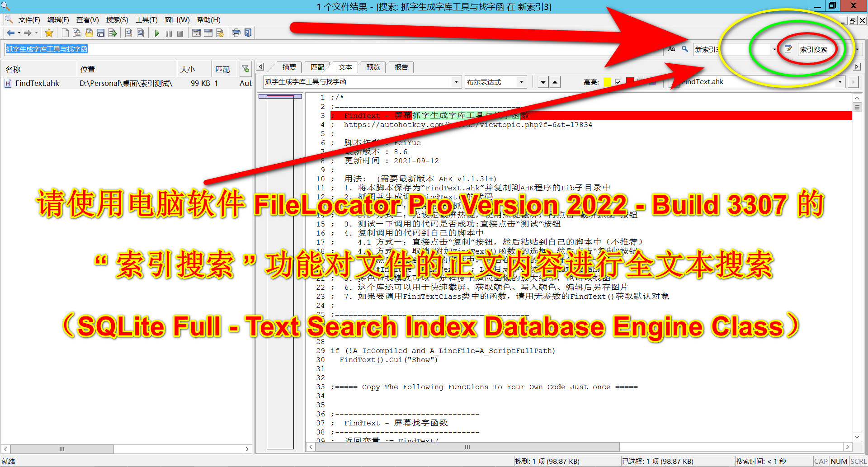
Task: Expand the 新索引3 index dropdown
Action: (x=774, y=49)
